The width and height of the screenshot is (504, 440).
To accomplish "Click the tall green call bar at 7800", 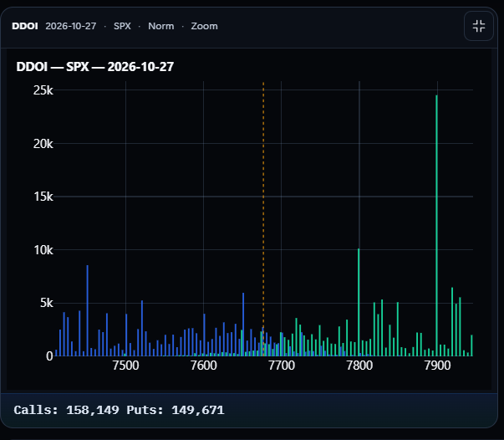I will click(x=359, y=302).
